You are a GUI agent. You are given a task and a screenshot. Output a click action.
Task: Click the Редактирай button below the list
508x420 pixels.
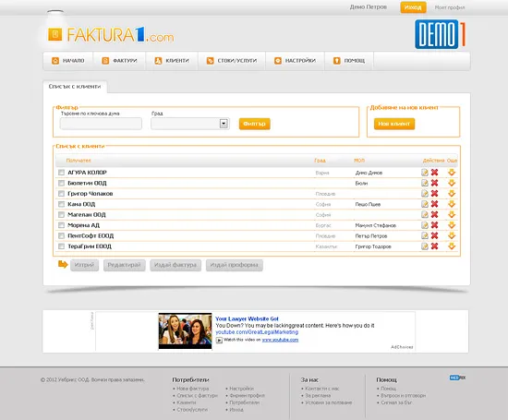[x=124, y=265]
